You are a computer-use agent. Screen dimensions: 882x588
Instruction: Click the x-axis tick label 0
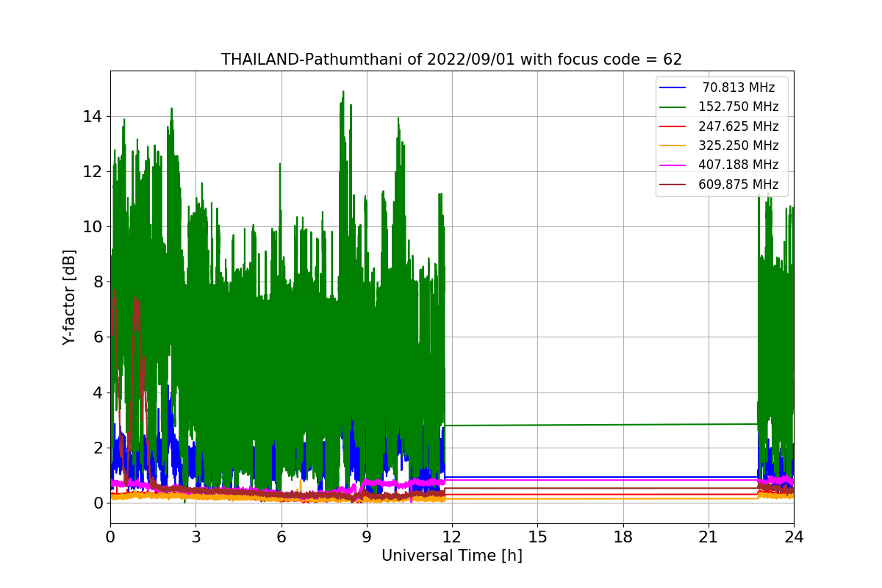coord(110,537)
